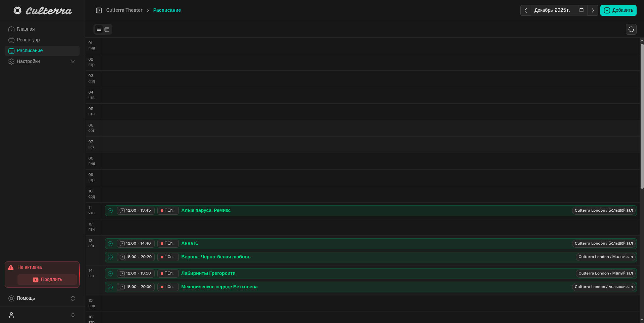Viewport: 644px width, 323px height.
Task: Go to Главная page
Action: click(26, 29)
